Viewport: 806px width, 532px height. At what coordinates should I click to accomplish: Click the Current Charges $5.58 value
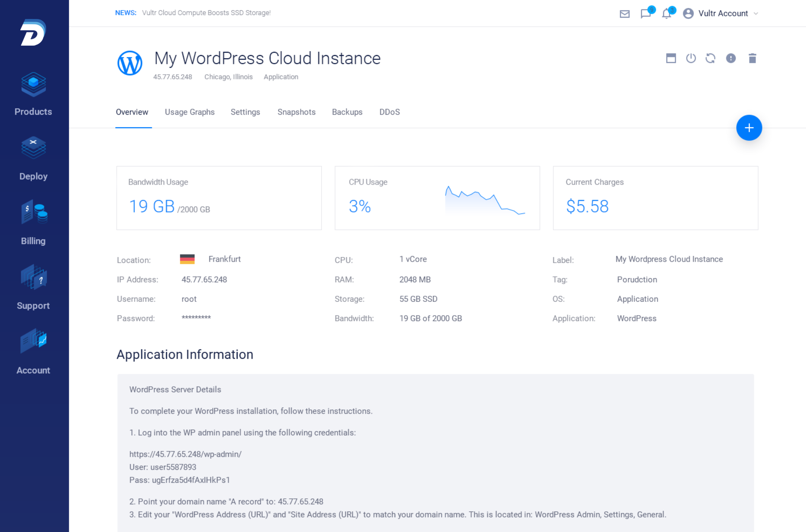tap(587, 207)
